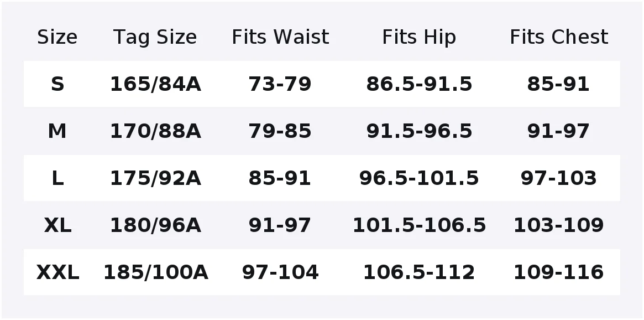Click waist value 97-104 cell
The width and height of the screenshot is (644, 320).
[x=280, y=272]
